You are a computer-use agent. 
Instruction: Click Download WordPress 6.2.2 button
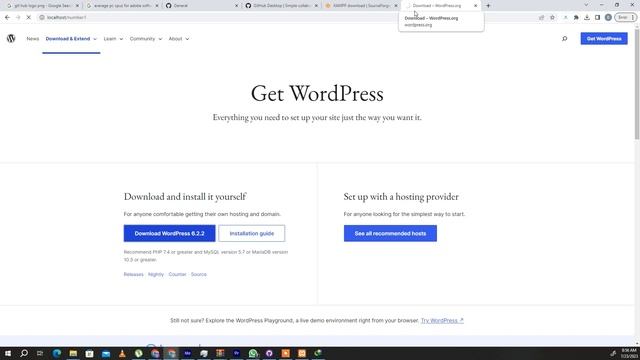[169, 233]
